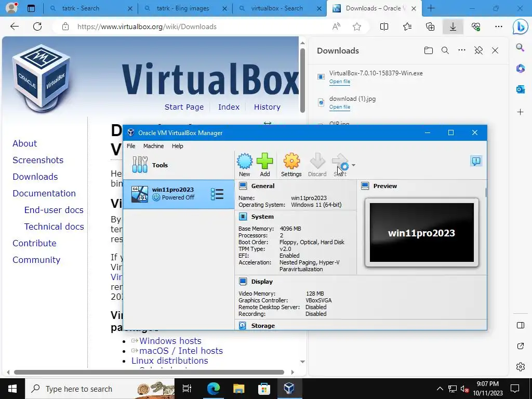Open the Start button dropdown arrow
The height and width of the screenshot is (399, 532).
[x=353, y=165]
